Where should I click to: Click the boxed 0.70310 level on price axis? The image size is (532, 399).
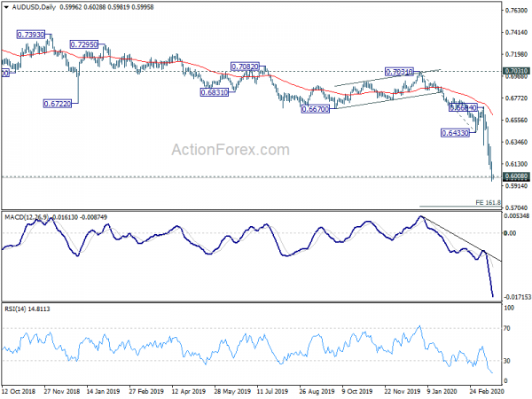516,70
